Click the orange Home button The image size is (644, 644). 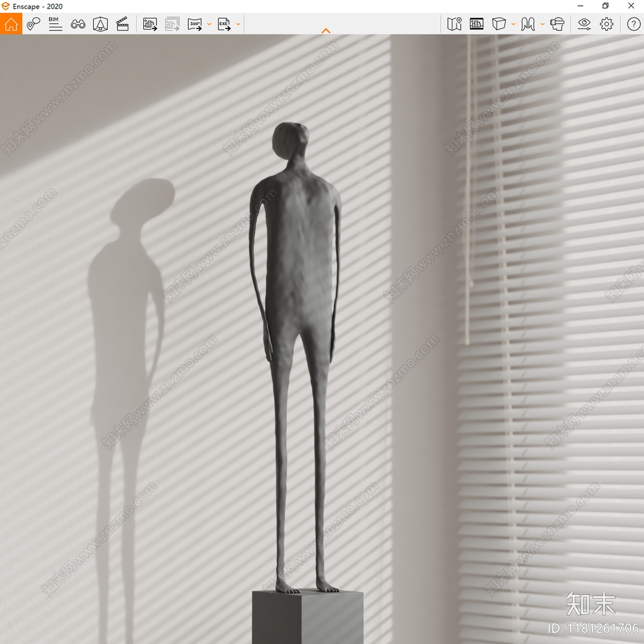pos(11,24)
